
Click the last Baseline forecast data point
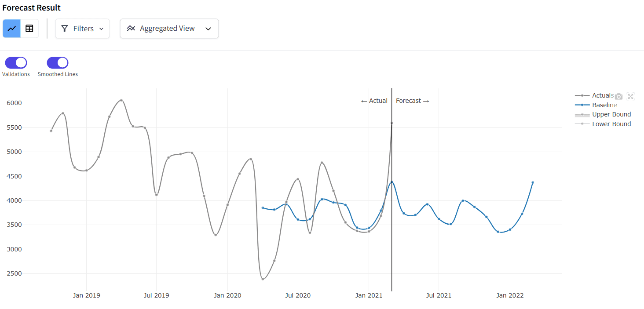click(x=533, y=182)
